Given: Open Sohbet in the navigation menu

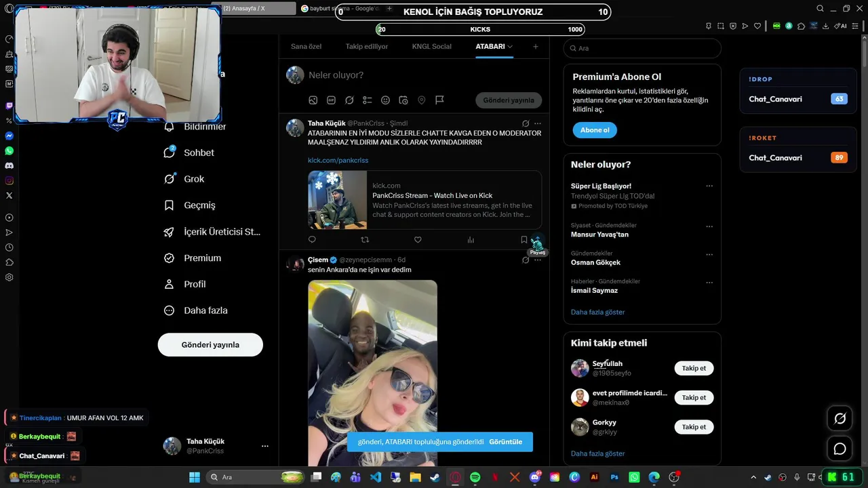Looking at the screenshot, I should coord(189,152).
